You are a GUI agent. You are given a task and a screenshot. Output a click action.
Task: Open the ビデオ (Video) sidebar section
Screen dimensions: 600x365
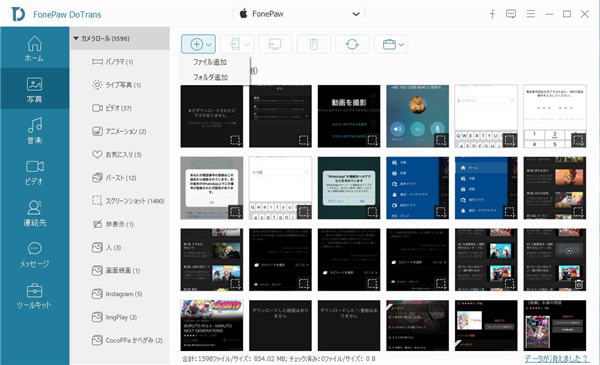[34, 172]
